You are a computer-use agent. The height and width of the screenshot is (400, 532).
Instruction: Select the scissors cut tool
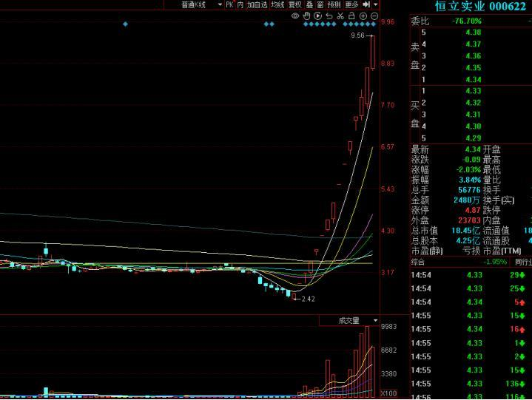[x=340, y=16]
